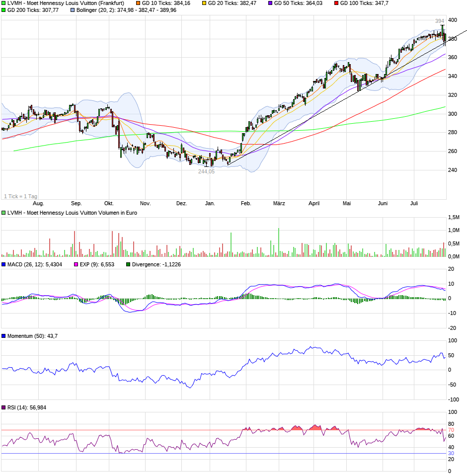Click the Sep. month axis label
Screen dimensions: 467x476
tap(76, 203)
